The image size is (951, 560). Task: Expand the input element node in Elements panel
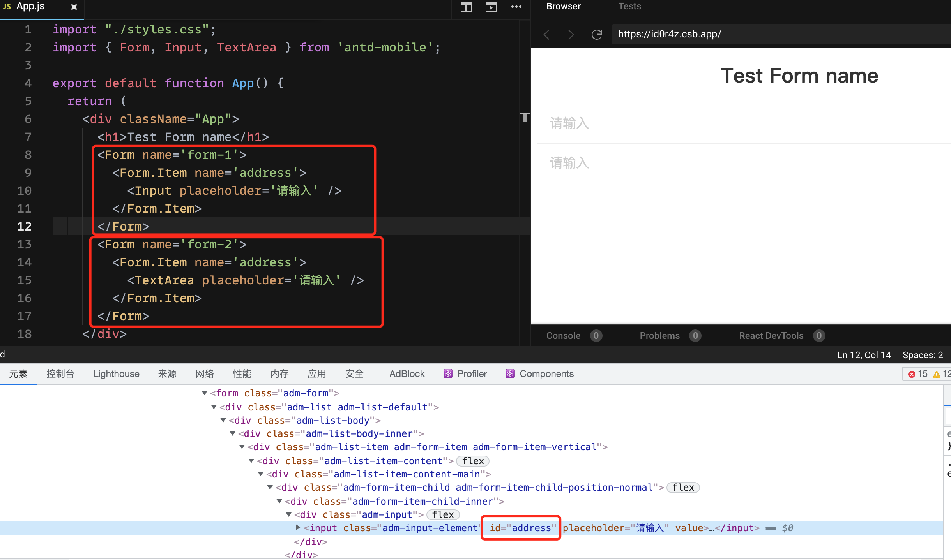[x=298, y=528]
